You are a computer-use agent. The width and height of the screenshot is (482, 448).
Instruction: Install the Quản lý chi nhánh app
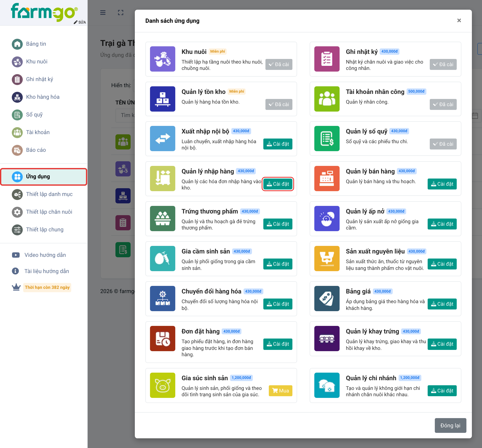click(x=442, y=391)
